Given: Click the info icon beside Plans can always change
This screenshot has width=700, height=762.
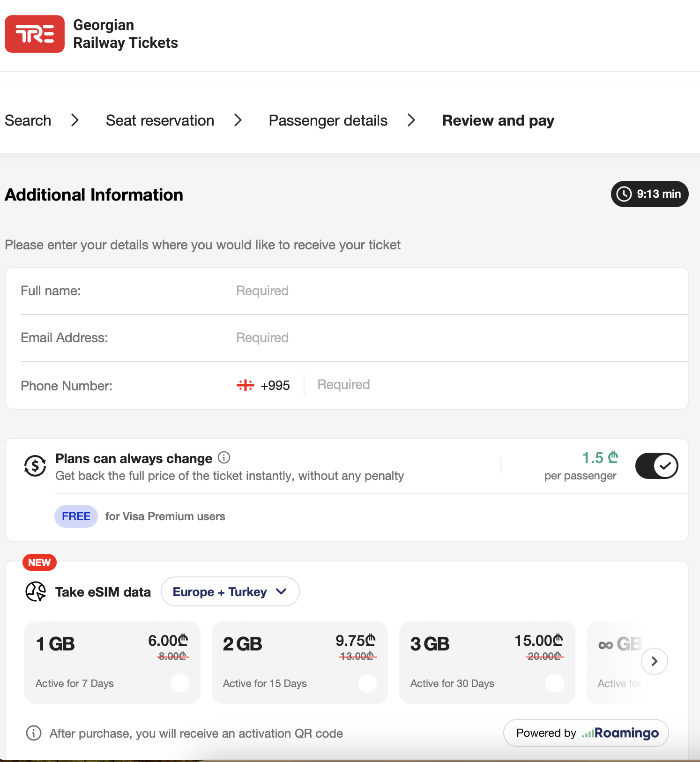Looking at the screenshot, I should point(224,457).
